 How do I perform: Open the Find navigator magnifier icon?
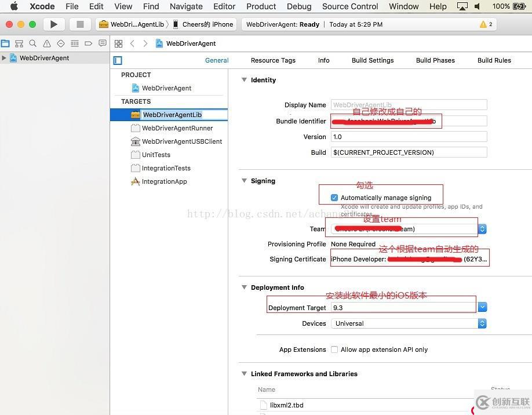(33, 43)
